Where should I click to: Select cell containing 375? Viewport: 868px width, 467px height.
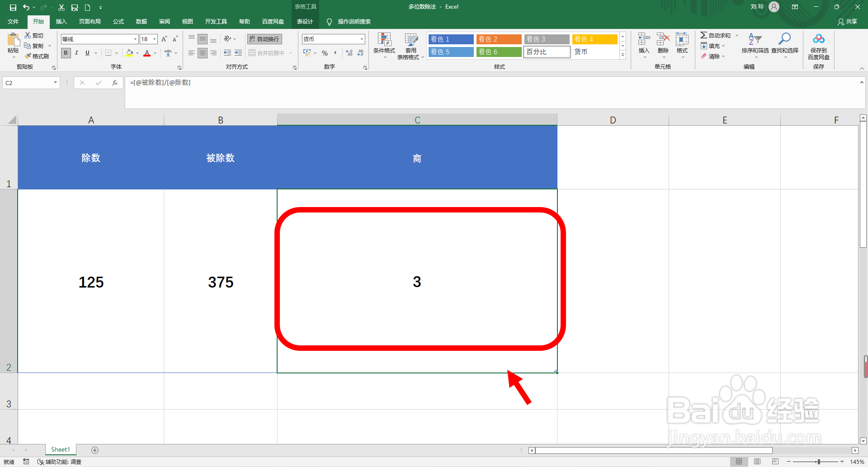221,281
